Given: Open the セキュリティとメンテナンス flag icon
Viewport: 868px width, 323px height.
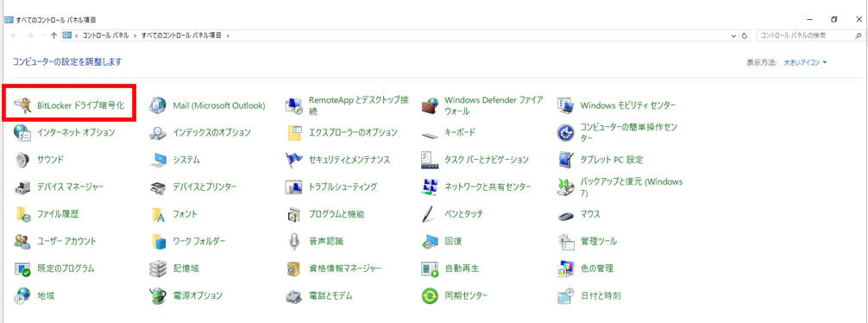Looking at the screenshot, I should pyautogui.click(x=293, y=160).
